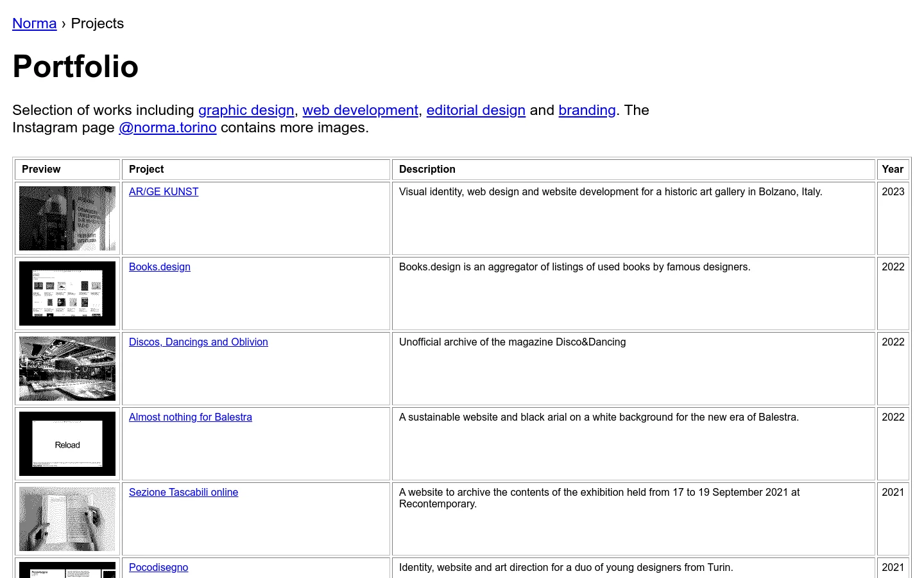Open the AR/GE KUNST project link
The image size is (924, 578).
coord(164,192)
